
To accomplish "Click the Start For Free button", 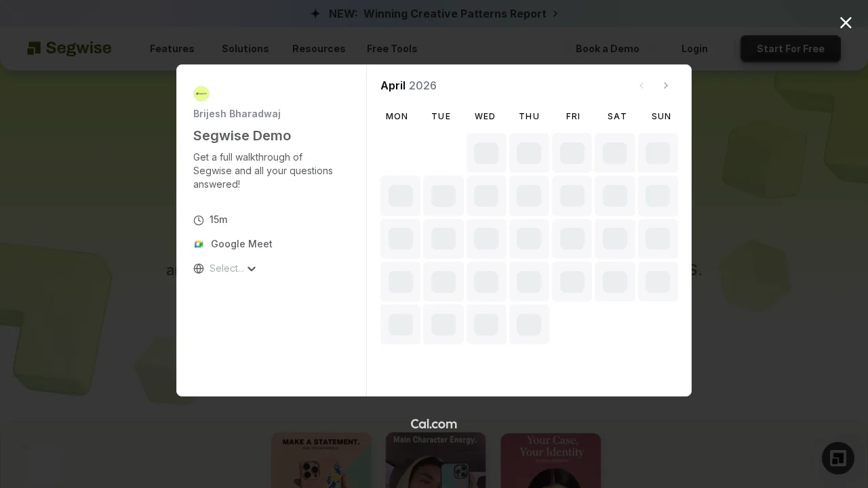I will pos(790,49).
